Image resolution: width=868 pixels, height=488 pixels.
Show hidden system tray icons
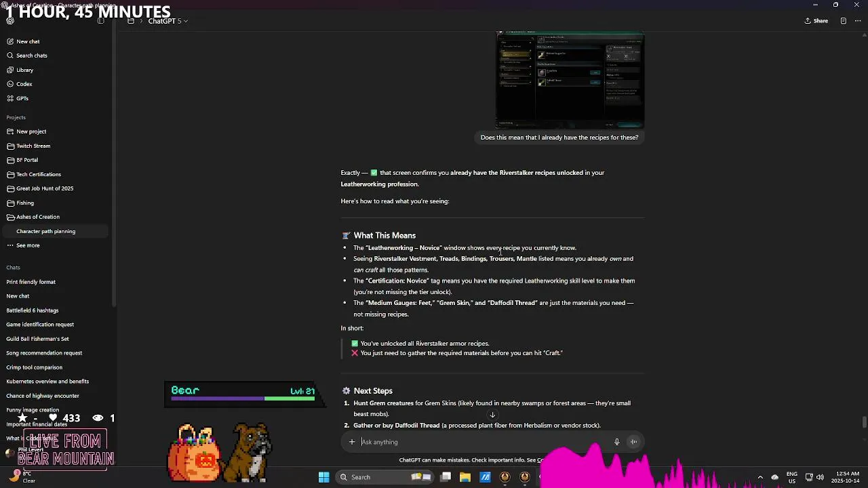coord(760,477)
